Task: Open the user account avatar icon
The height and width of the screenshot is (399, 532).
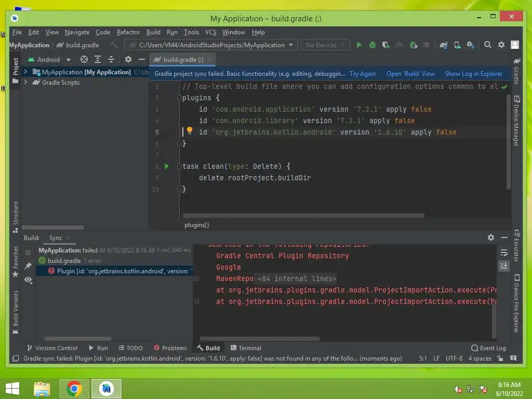Action: 515,45
